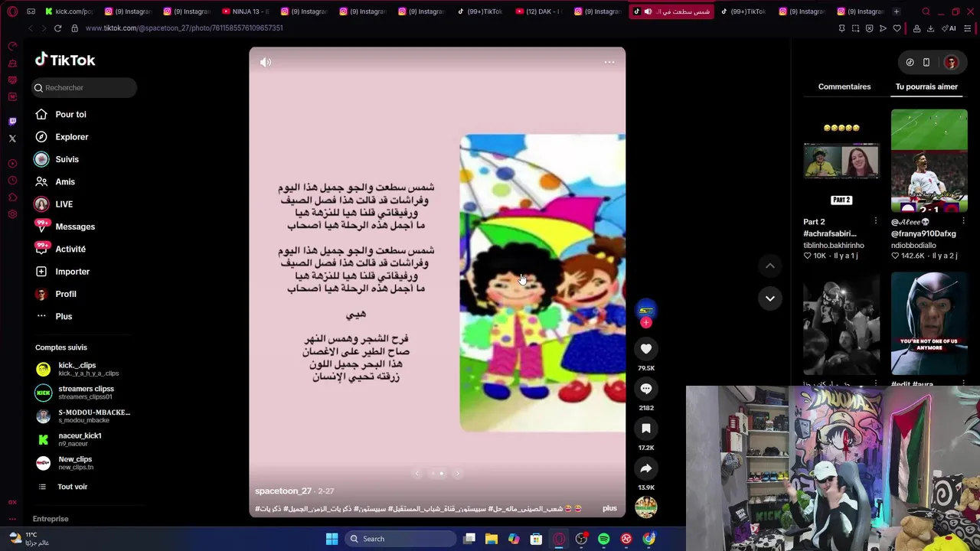Open Spotify from the taskbar
The image size is (980, 551).
603,539
